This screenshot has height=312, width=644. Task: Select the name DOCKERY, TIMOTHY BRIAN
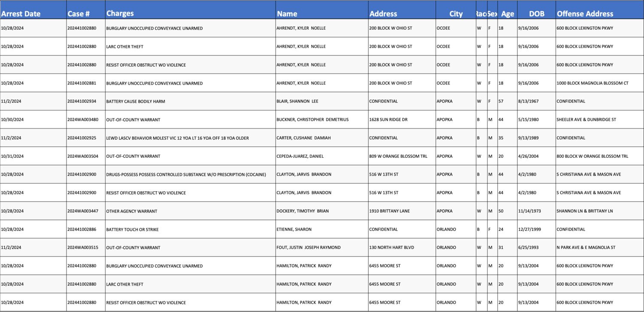tap(322, 211)
